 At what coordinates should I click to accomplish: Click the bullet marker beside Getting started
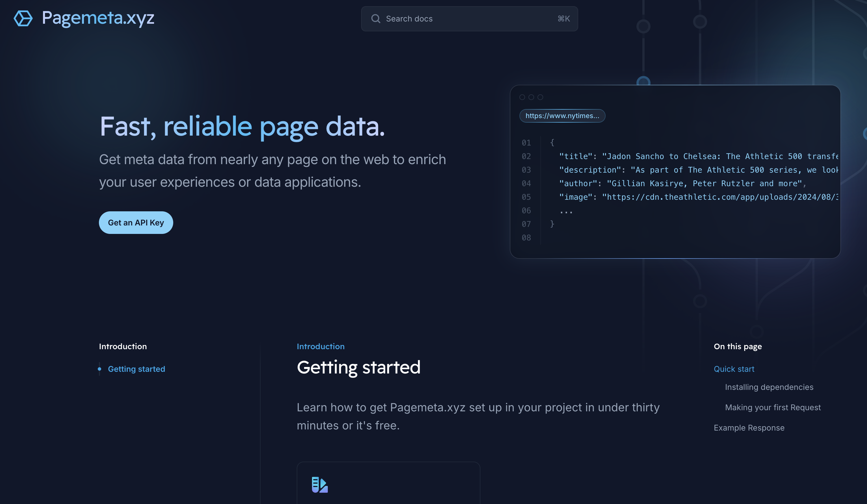point(99,369)
